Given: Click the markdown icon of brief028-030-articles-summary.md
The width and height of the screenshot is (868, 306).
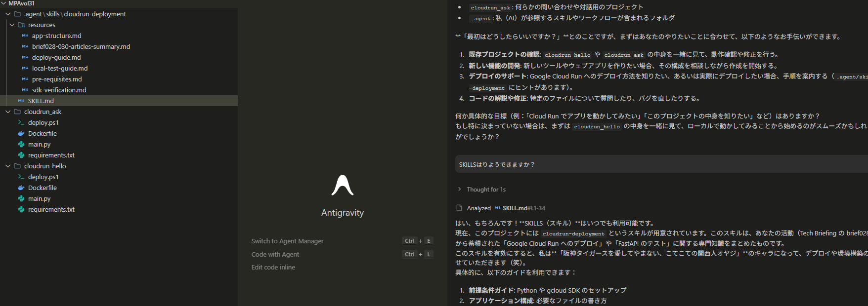Looking at the screenshot, I should coord(25,47).
